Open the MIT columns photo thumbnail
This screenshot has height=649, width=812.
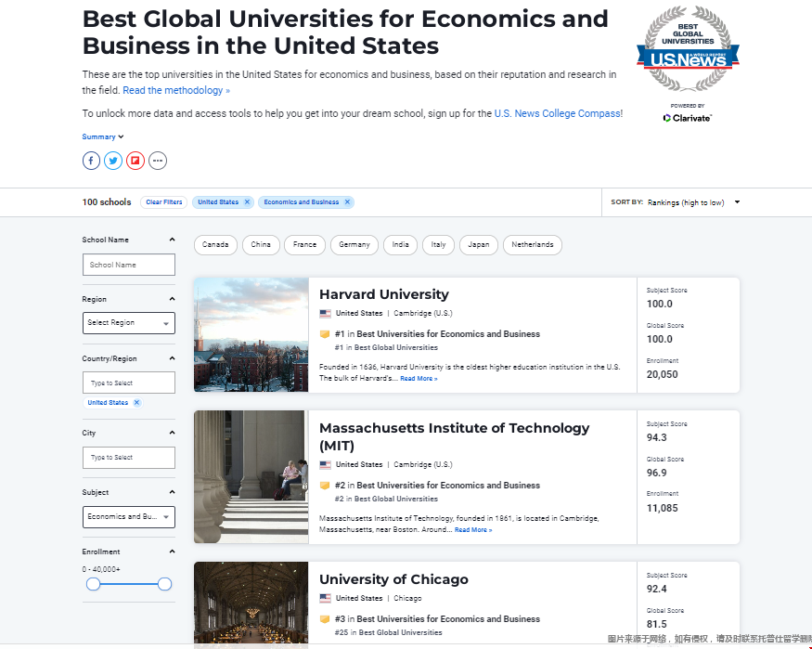point(251,477)
